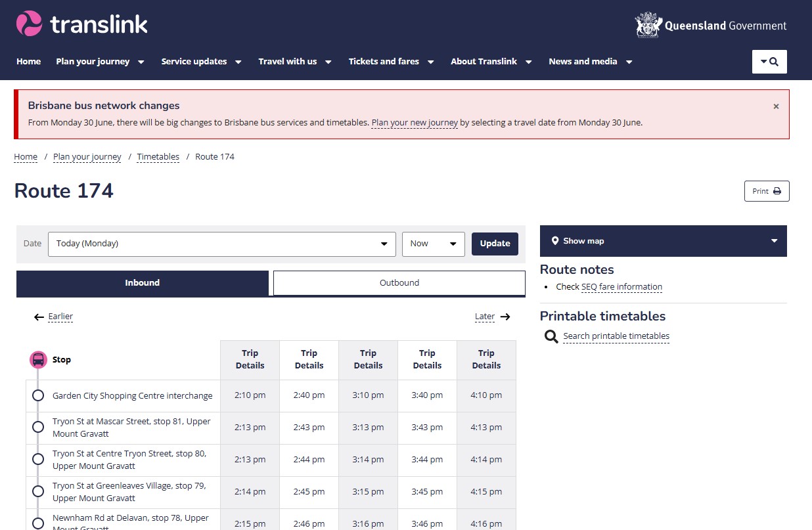Click the Brisbane bus network changes heading
This screenshot has height=530, width=812.
pyautogui.click(x=104, y=106)
